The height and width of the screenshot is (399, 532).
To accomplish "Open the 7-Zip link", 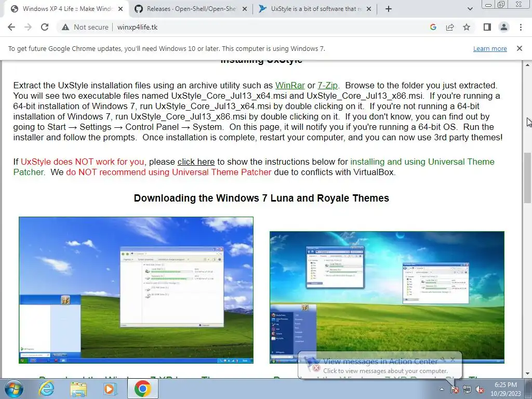I will (x=327, y=85).
